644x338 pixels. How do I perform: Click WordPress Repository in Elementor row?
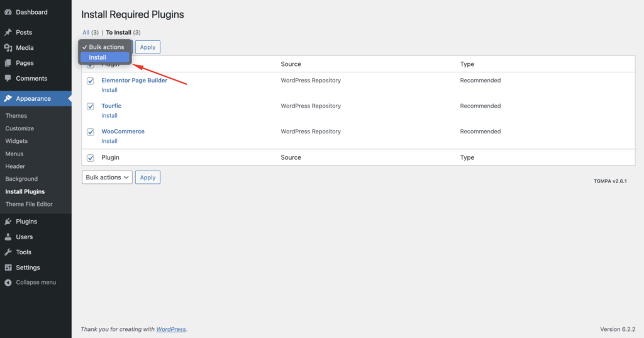pyautogui.click(x=311, y=80)
